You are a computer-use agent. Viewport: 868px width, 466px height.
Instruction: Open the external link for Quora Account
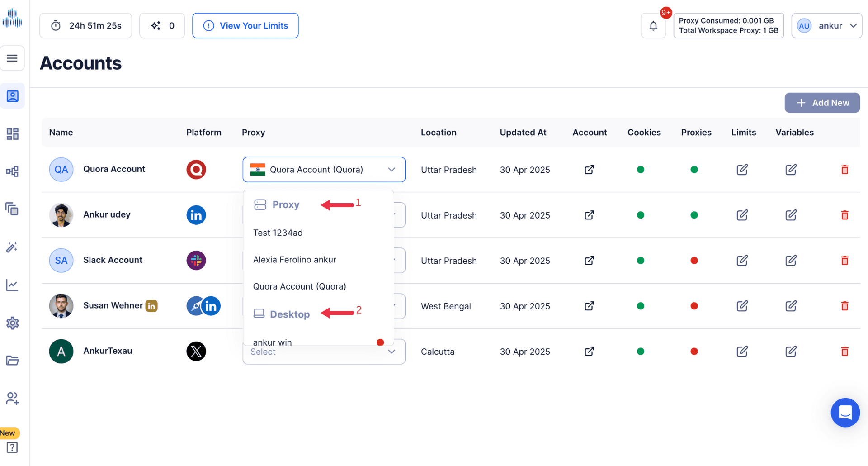589,170
